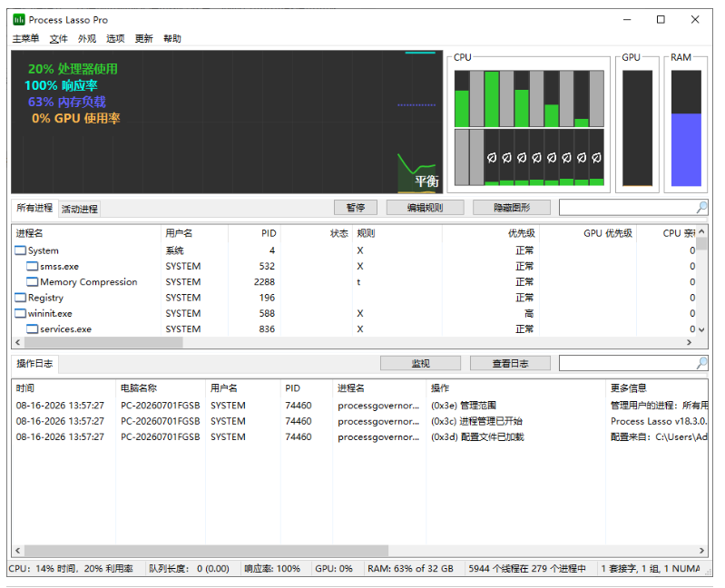The height and width of the screenshot is (588, 725).
Task: Select the log entry 管理范围
Action: coord(359,406)
